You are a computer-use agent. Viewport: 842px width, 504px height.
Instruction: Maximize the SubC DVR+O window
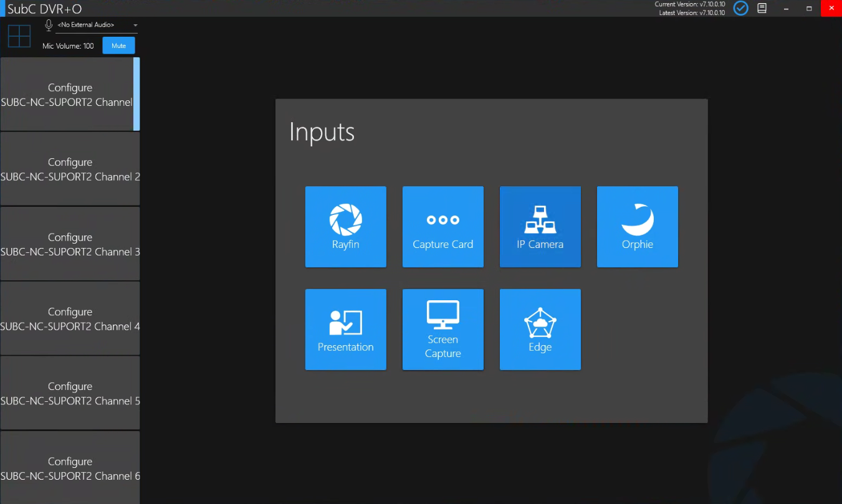809,8
